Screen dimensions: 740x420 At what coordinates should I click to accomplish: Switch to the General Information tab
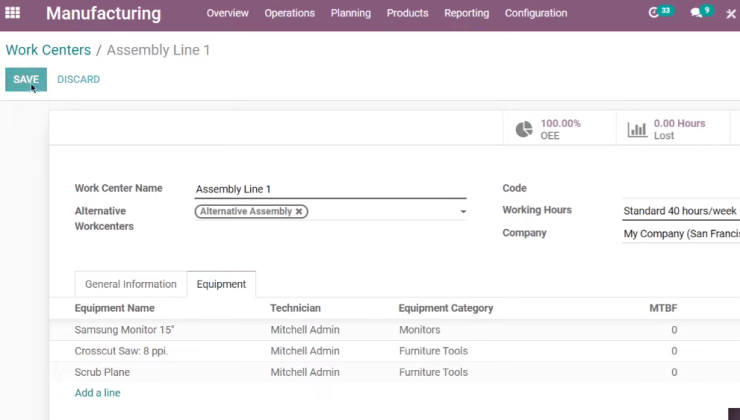click(x=131, y=284)
